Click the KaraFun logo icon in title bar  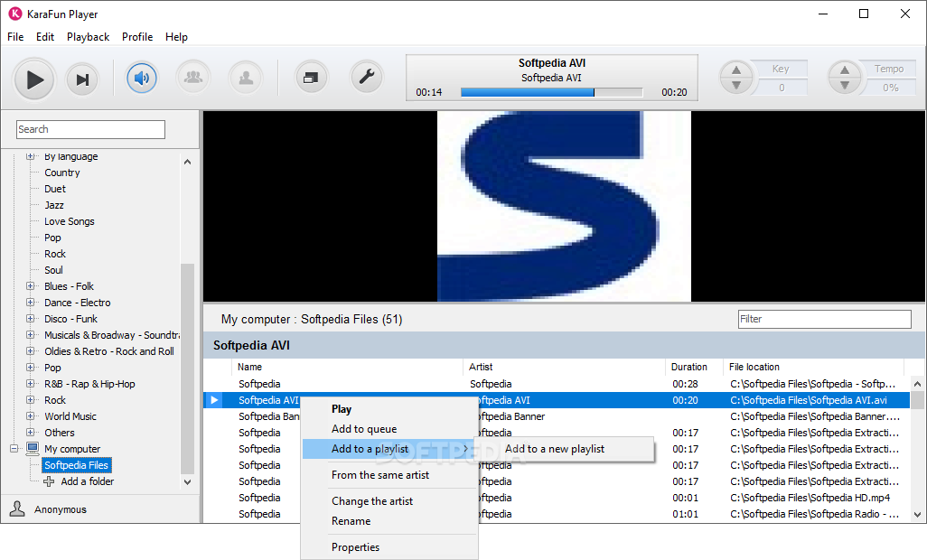click(14, 14)
